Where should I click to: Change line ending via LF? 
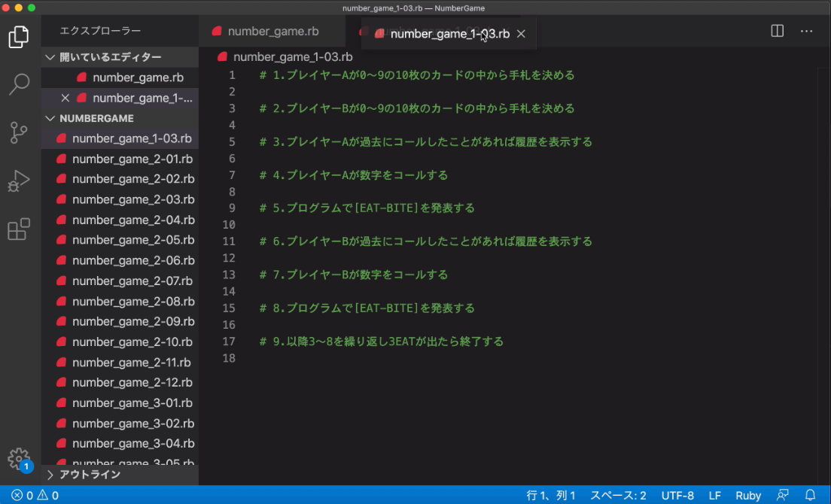tap(714, 496)
